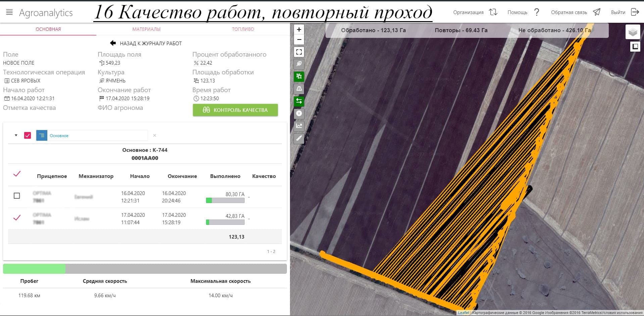Zoom in on the map
The image size is (644, 316).
[299, 29]
